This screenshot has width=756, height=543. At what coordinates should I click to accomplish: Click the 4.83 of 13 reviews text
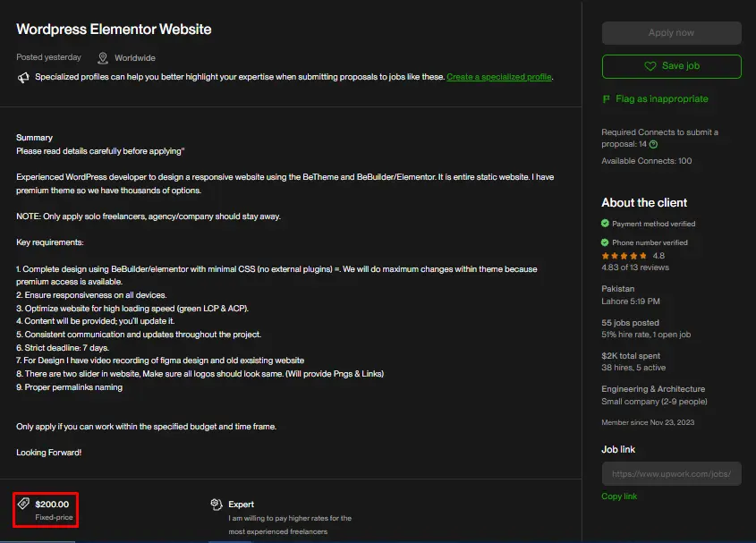(635, 267)
